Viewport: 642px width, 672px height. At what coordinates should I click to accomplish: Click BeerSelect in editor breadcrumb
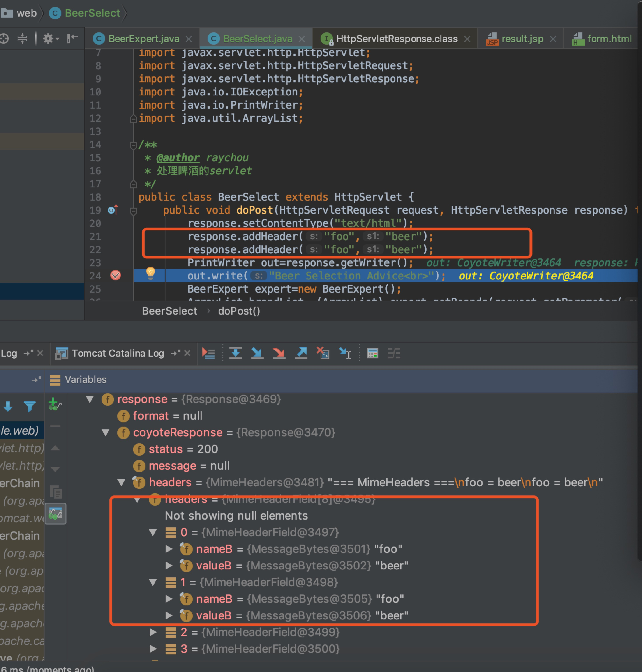click(169, 311)
